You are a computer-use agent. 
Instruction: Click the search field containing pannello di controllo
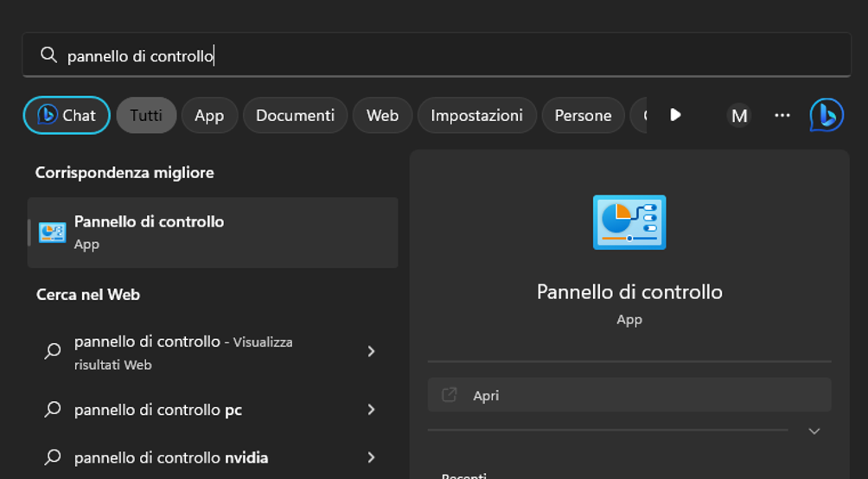pos(437,54)
